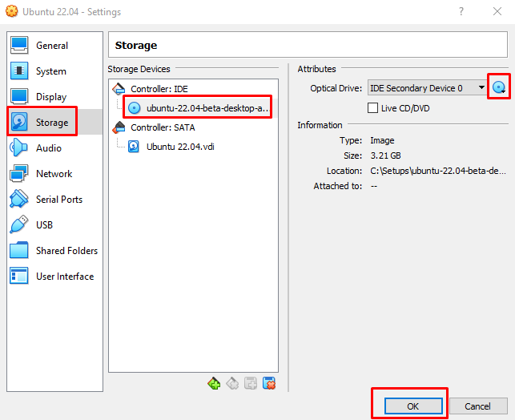Open the USB settings category
515x420 pixels.
click(x=54, y=224)
